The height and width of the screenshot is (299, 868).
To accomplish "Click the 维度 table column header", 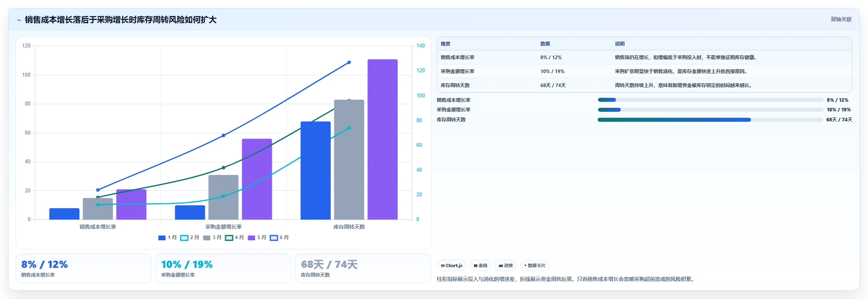I will coord(445,44).
